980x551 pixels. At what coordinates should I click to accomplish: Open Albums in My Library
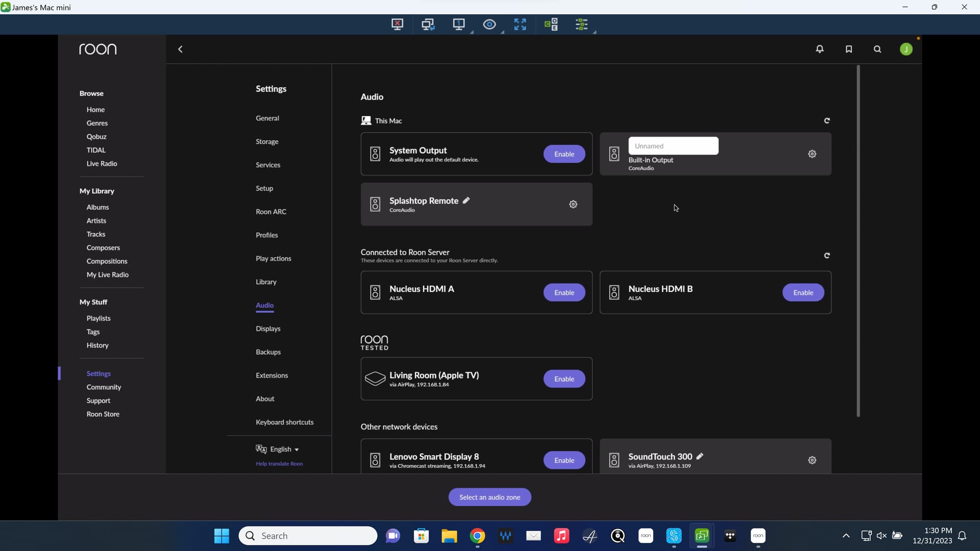tap(97, 207)
